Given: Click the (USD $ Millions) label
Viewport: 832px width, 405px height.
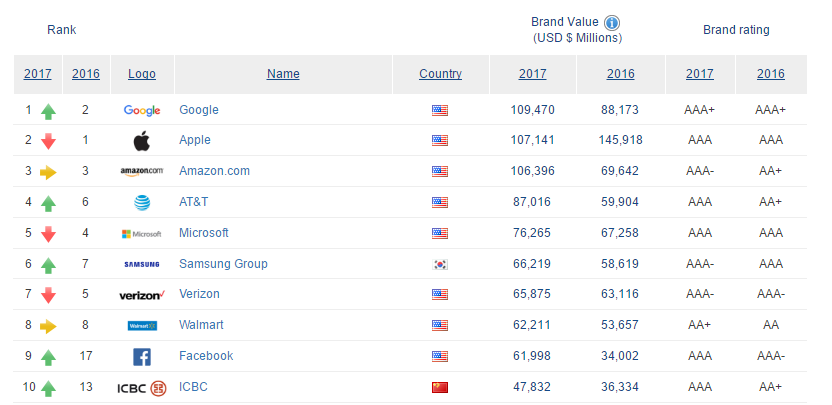Looking at the screenshot, I should 578,38.
